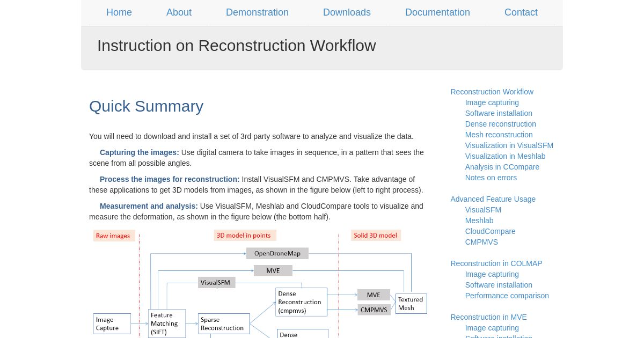This screenshot has width=644, height=338.
Task: Click the page title 'Instruction on Reconstruction Workflow'
Action: pyautogui.click(x=237, y=46)
